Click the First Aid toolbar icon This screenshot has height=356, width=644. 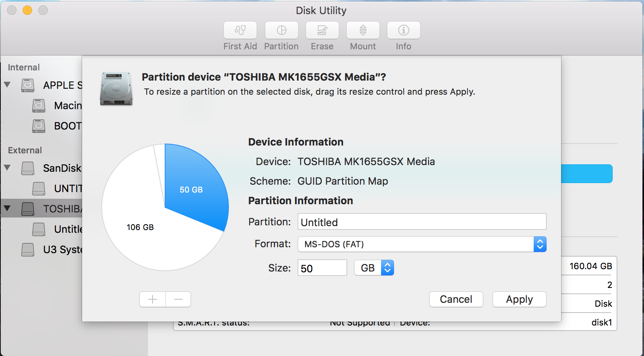click(240, 30)
